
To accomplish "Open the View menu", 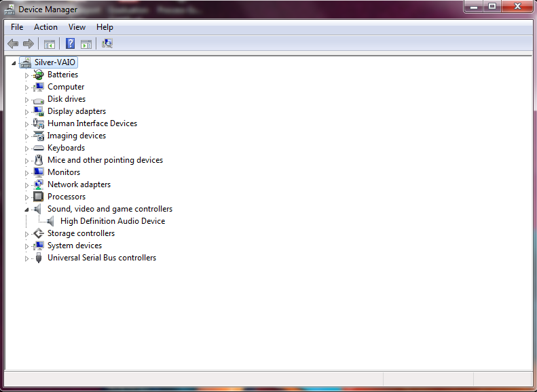I will coord(77,27).
